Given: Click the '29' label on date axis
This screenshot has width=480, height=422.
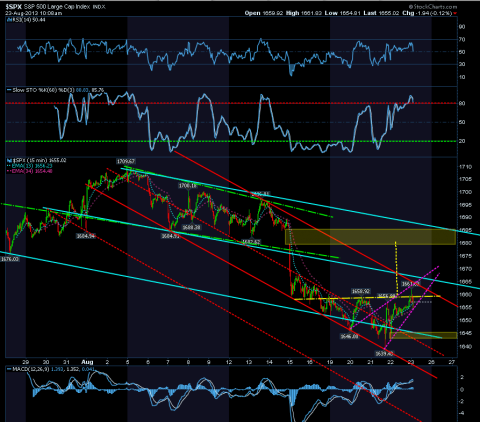Looking at the screenshot, I should click(x=26, y=362).
